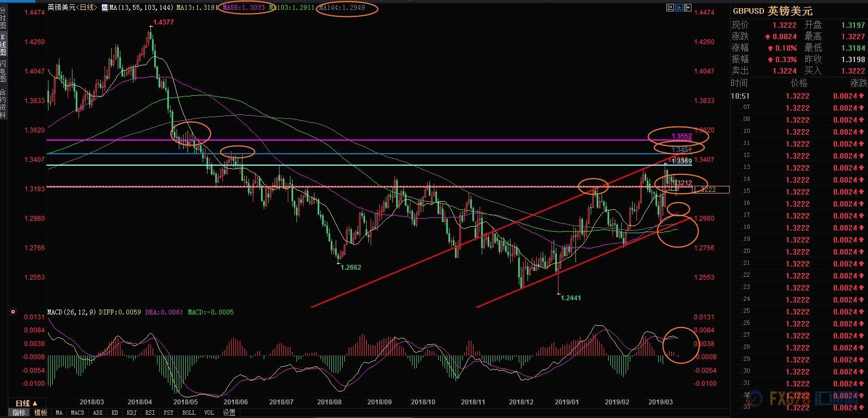Click the GBPUSD 英镑美元 quote header
868x418 pixels.
click(x=772, y=11)
